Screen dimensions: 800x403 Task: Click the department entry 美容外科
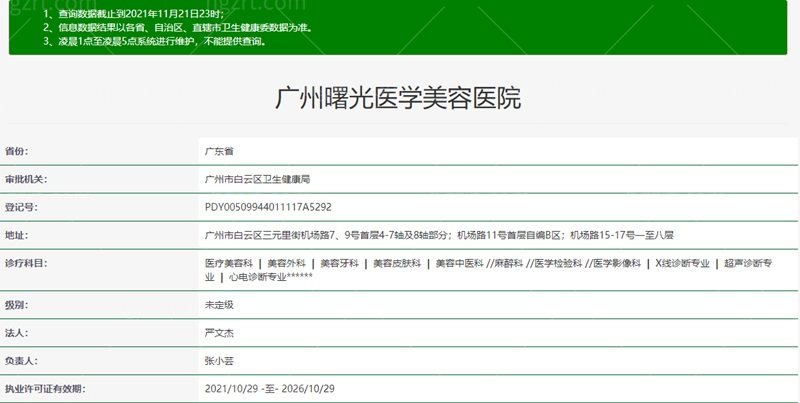click(286, 264)
